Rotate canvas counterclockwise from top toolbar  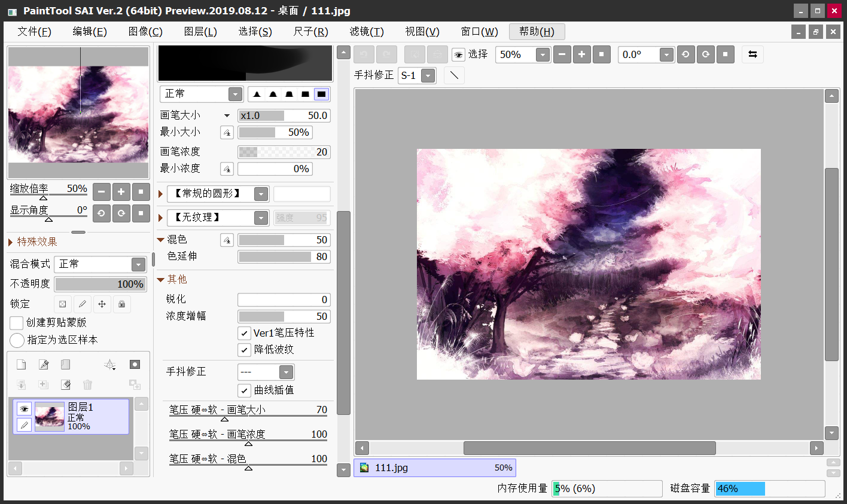[x=685, y=54]
